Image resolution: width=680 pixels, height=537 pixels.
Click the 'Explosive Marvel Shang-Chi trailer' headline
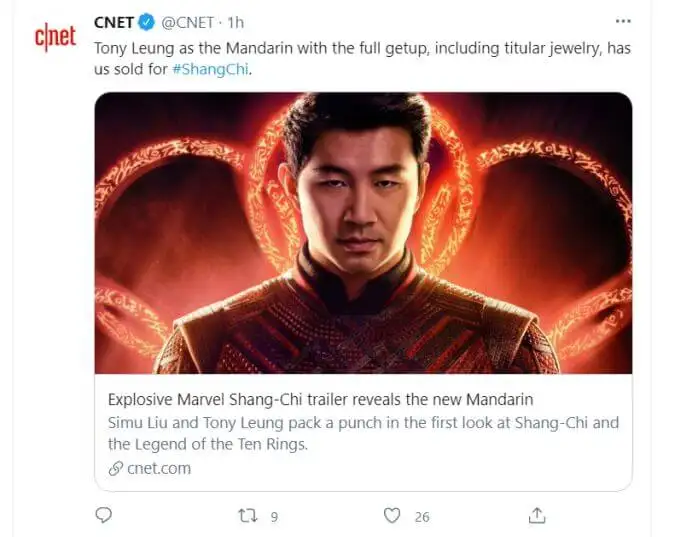[320, 399]
